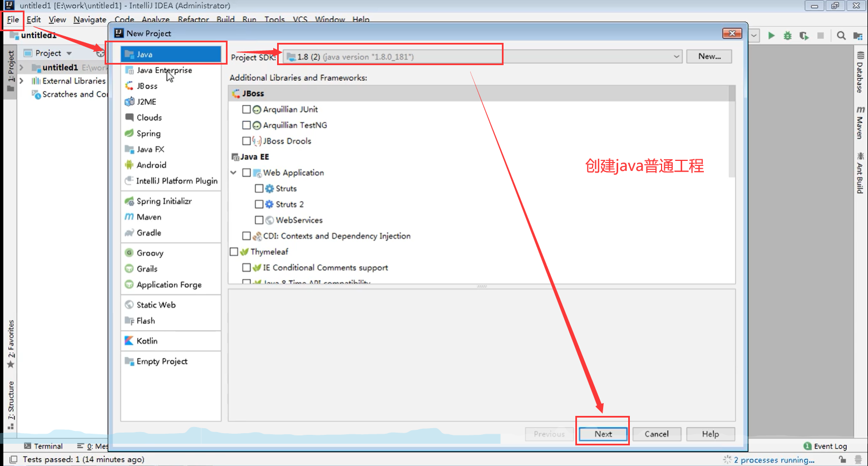This screenshot has height=466, width=868.
Task: Click the 2 processes running link
Action: pyautogui.click(x=774, y=460)
